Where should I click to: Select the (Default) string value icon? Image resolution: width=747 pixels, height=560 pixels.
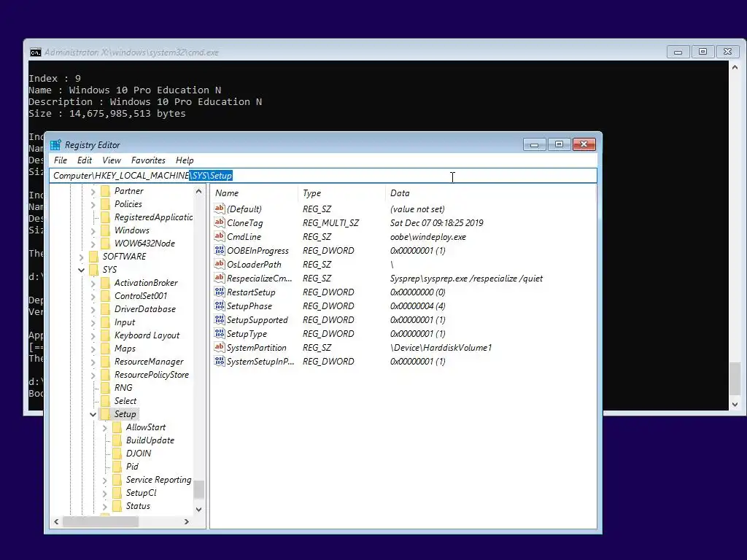click(x=219, y=209)
